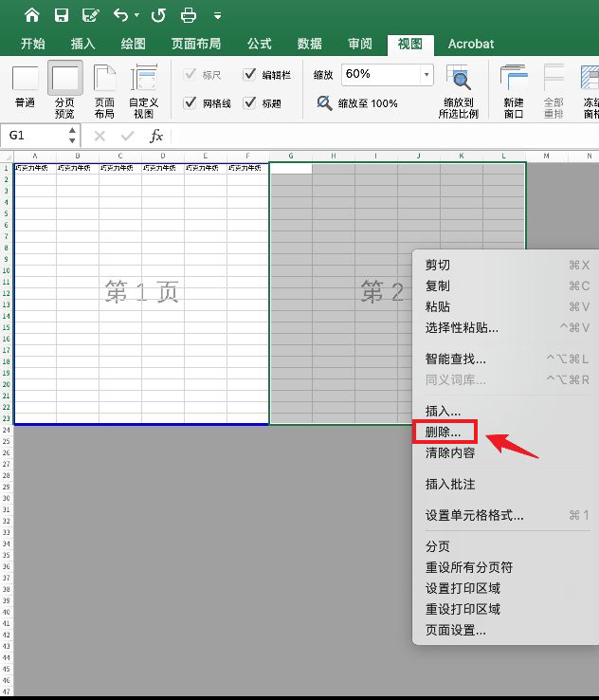Open the 页面布局 ribbon tab

[x=196, y=44]
